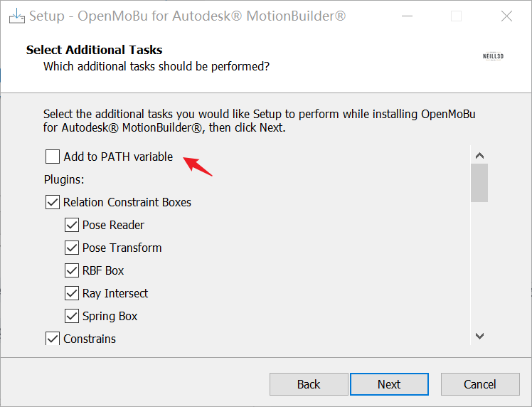Uncheck Relation Constraint Boxes plugin group
The image size is (532, 407).
[x=53, y=202]
